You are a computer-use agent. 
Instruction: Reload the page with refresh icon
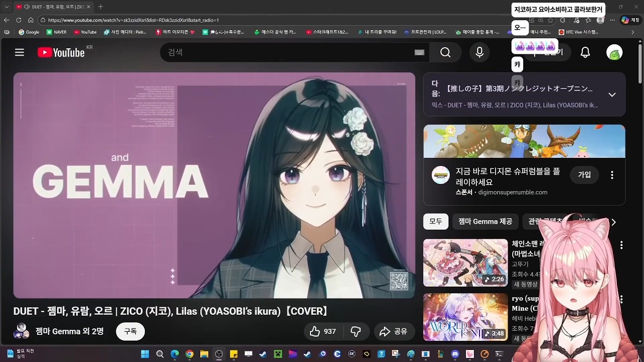[x=19, y=20]
